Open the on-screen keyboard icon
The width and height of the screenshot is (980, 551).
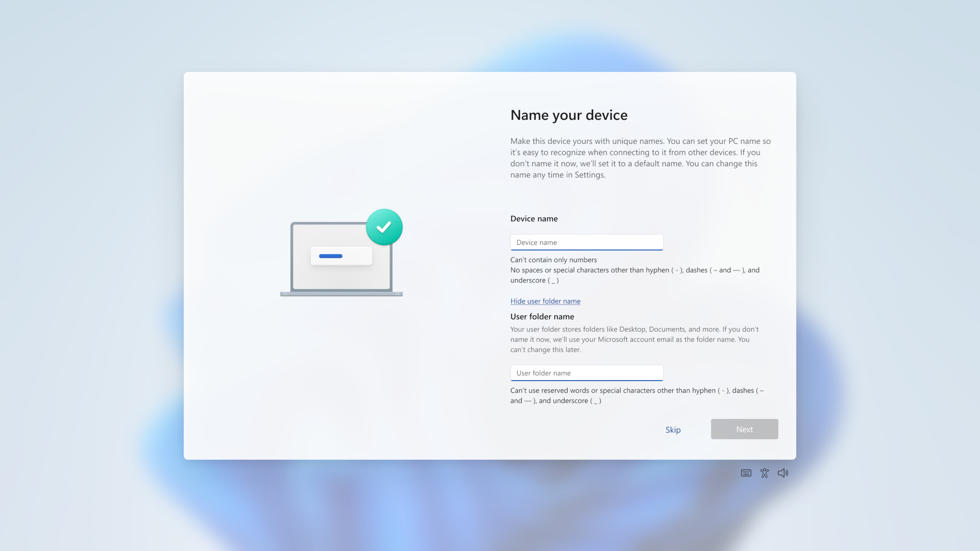point(746,473)
